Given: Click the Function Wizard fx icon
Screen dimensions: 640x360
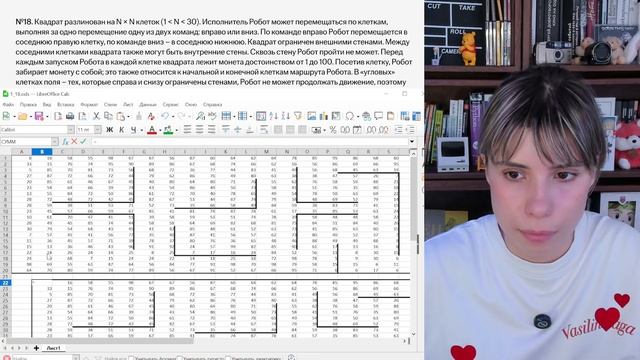Looking at the screenshot, I should (65, 141).
